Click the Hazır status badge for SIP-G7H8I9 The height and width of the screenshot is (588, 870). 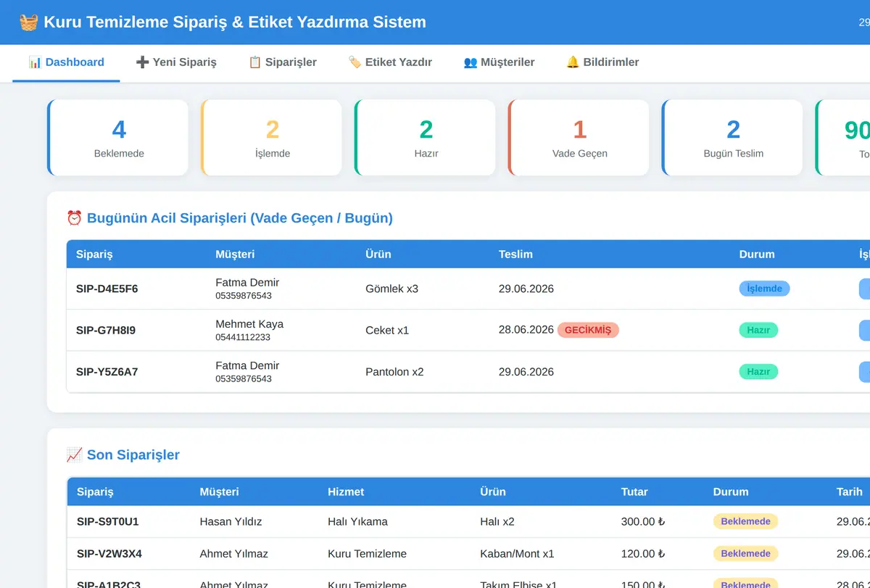pyautogui.click(x=758, y=331)
